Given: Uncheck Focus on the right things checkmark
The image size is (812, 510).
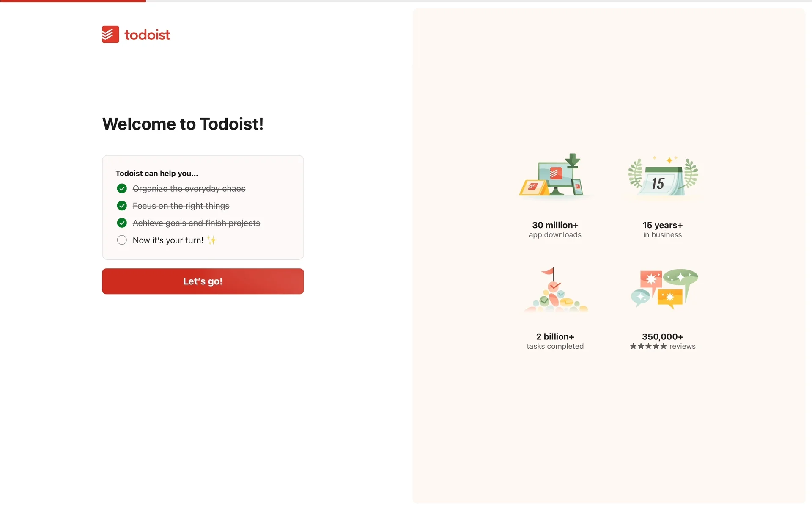Looking at the screenshot, I should coord(122,206).
